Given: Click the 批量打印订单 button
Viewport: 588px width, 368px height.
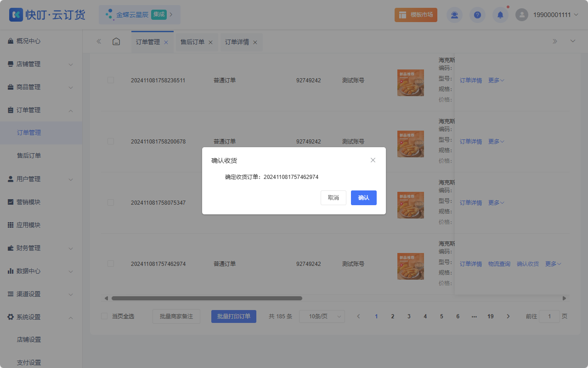Looking at the screenshot, I should pyautogui.click(x=234, y=316).
